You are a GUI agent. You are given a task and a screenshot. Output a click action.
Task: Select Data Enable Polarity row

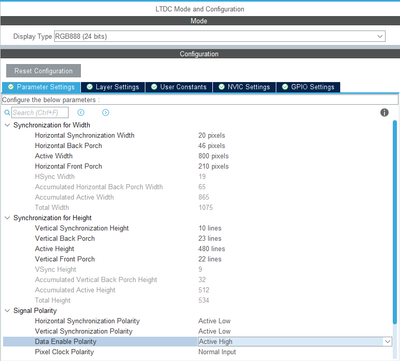pyautogui.click(x=198, y=342)
